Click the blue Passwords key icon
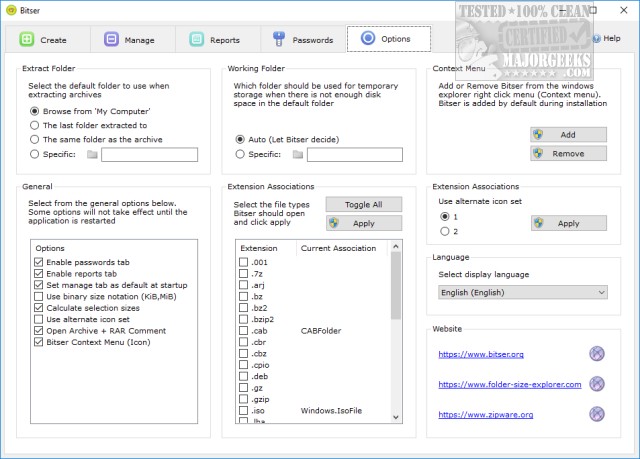 click(x=279, y=39)
